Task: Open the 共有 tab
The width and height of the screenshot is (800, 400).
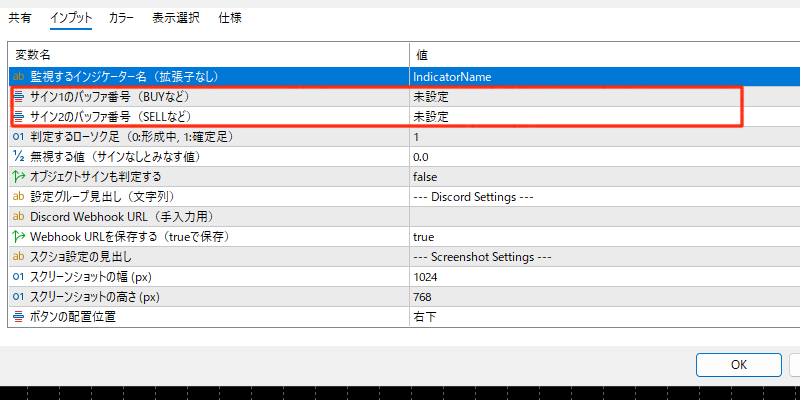Action: pos(19,18)
